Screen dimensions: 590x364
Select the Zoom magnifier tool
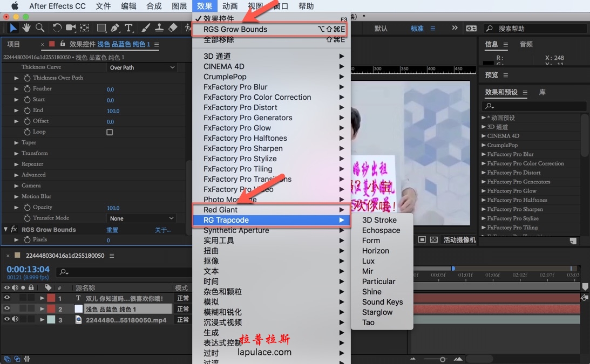click(40, 28)
